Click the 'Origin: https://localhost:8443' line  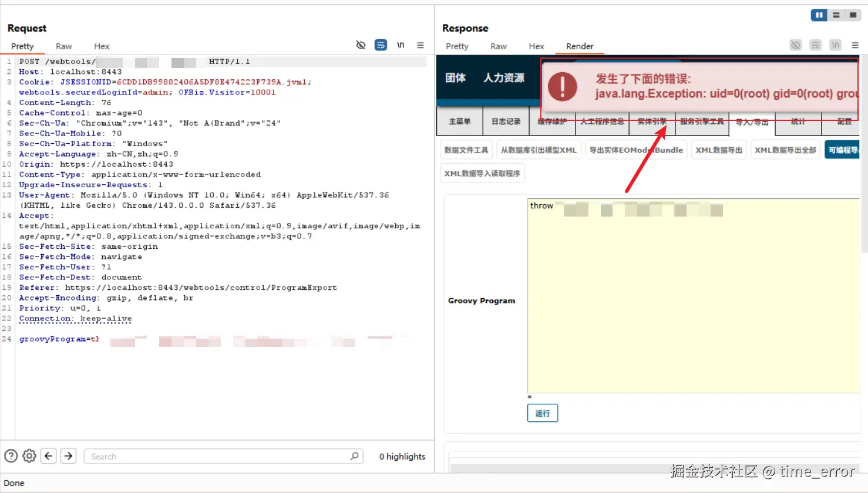coord(96,164)
